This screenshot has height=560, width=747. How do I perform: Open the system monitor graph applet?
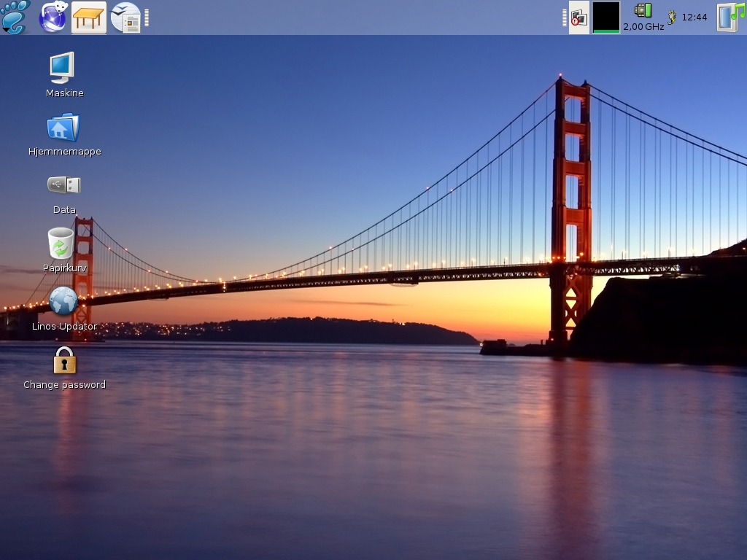605,17
